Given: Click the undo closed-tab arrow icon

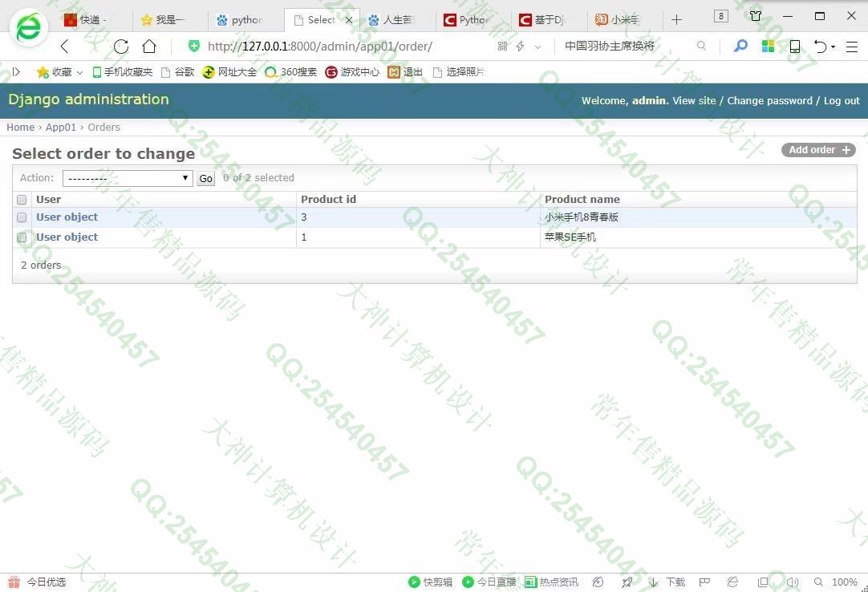Looking at the screenshot, I should (821, 47).
